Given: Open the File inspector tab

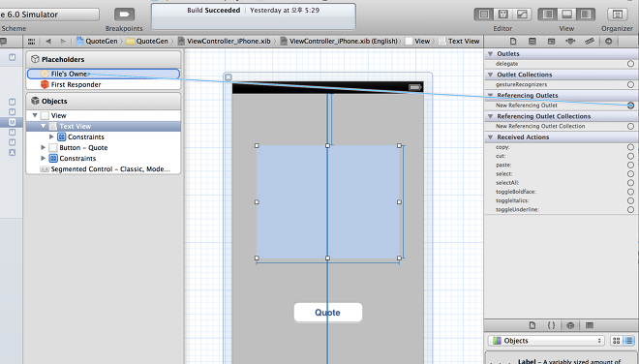Looking at the screenshot, I should coord(513,42).
